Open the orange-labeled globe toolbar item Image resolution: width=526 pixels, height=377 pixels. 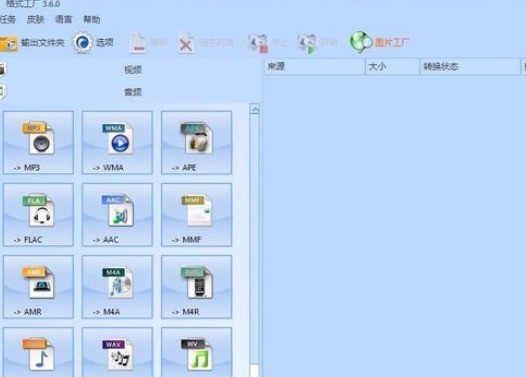pos(380,43)
